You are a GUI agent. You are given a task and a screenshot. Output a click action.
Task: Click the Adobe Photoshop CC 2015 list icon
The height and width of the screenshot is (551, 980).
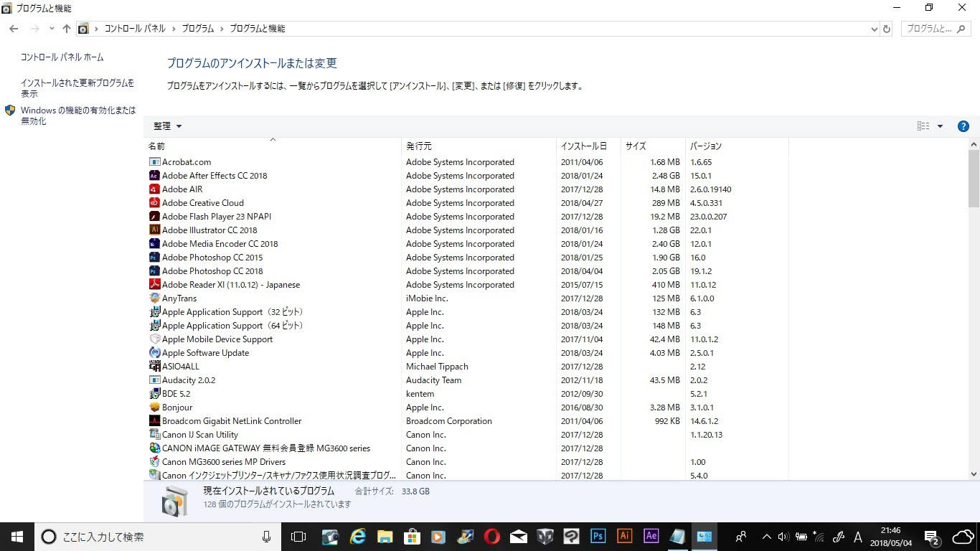154,258
